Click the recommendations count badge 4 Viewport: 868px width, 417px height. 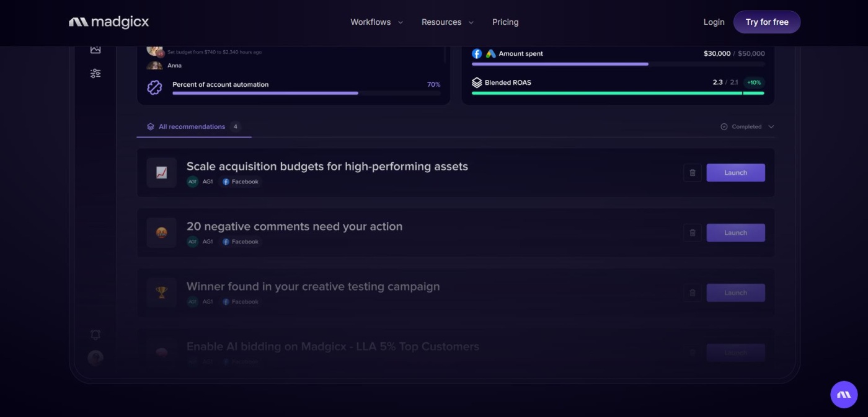click(236, 126)
